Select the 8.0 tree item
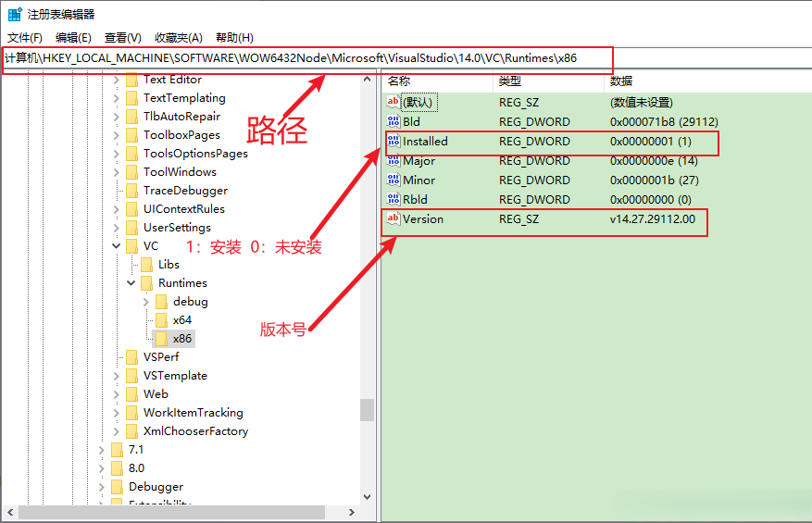The width and height of the screenshot is (812, 523). (136, 468)
